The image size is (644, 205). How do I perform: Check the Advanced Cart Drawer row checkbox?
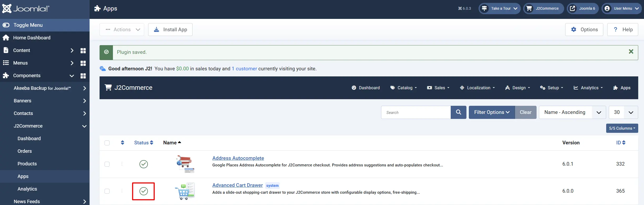point(107,191)
